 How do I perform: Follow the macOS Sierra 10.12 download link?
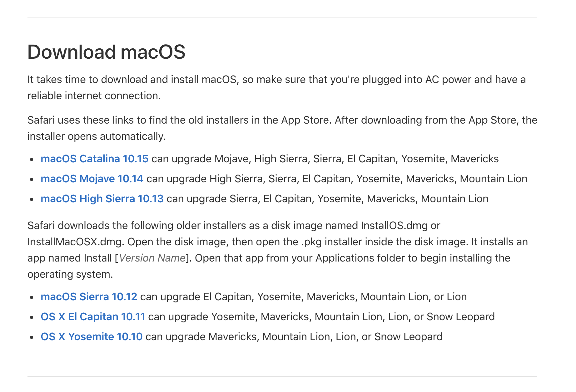click(x=89, y=297)
